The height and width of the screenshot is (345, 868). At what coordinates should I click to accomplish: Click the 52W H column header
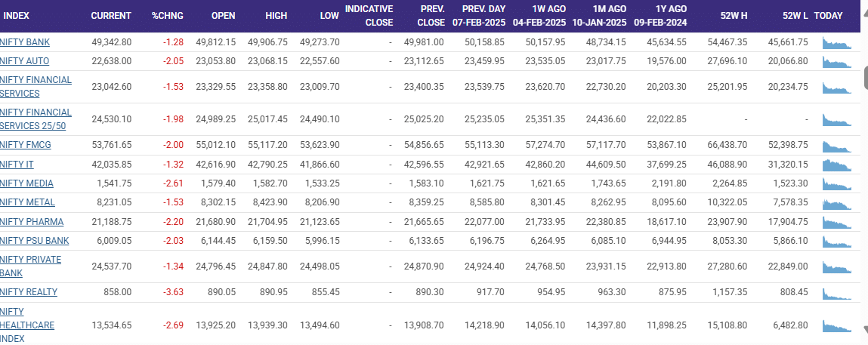[734, 16]
